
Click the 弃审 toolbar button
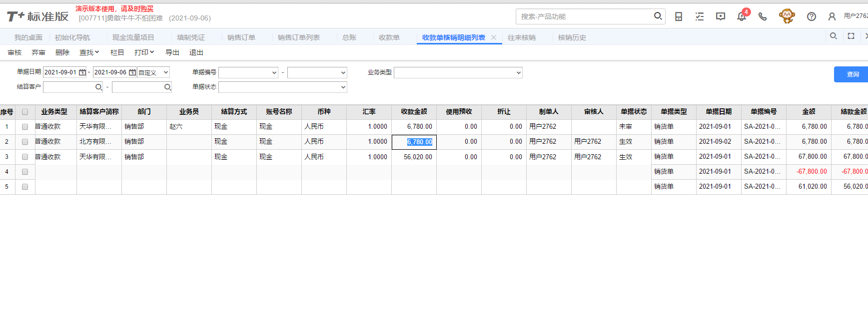pyautogui.click(x=38, y=52)
